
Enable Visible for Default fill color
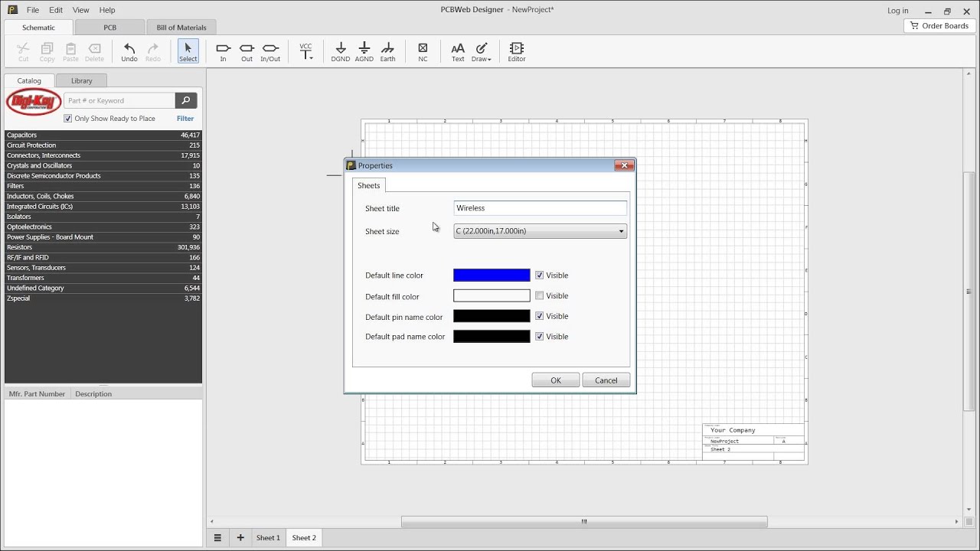(540, 295)
